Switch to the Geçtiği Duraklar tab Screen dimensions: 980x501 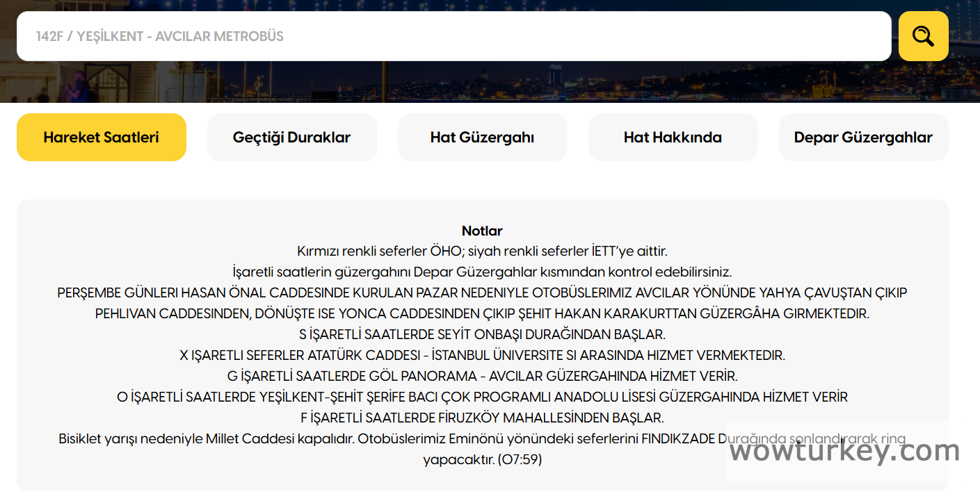pos(291,138)
